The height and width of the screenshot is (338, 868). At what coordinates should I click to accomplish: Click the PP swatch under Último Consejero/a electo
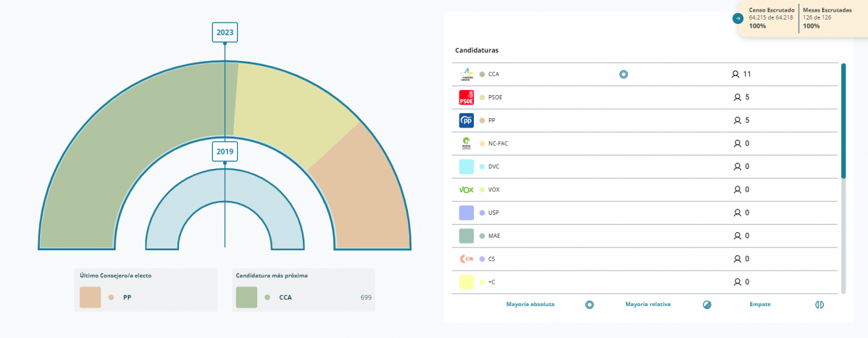pyautogui.click(x=91, y=297)
